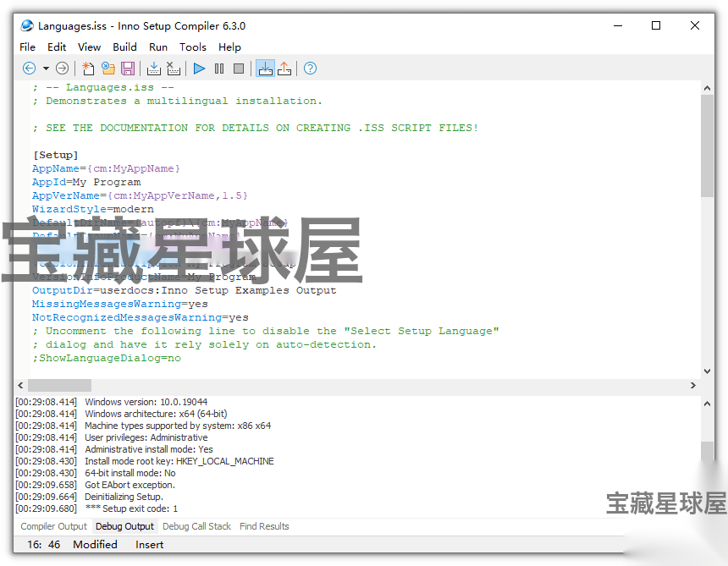
Task: Click the 'Demonstrates a multilingual installation' comment
Action: 177,101
